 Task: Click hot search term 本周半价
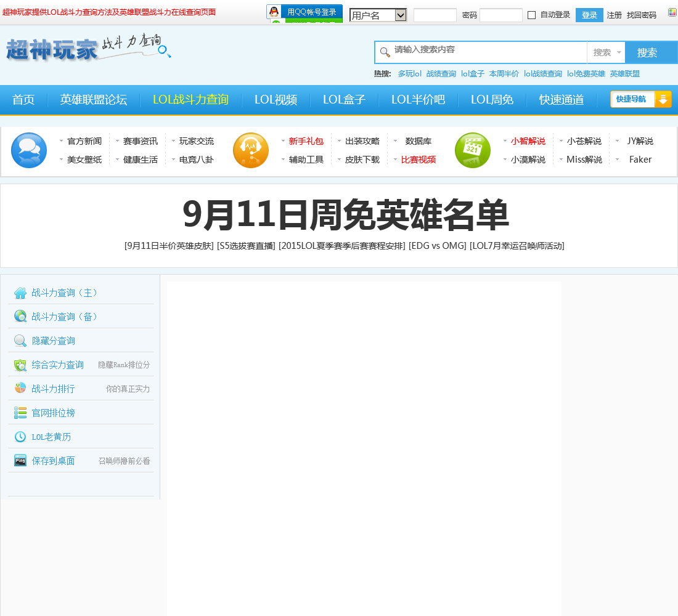[504, 74]
